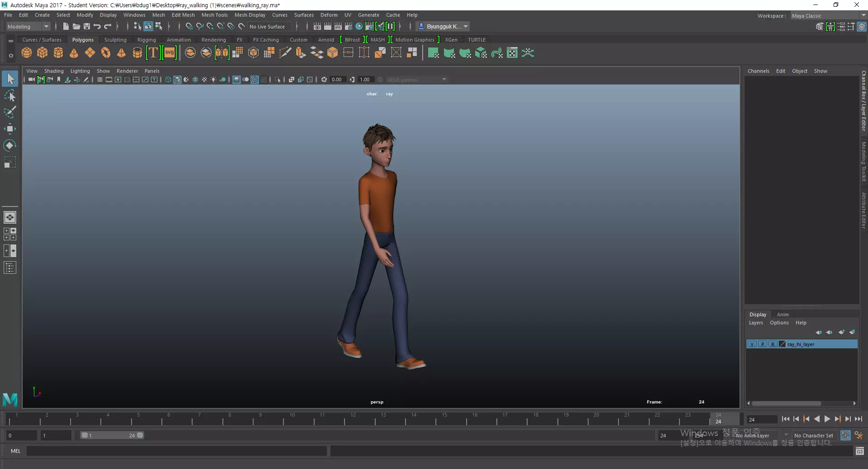This screenshot has height=469, width=868.
Task: Switch to the Animation shelf tab
Action: click(x=179, y=40)
